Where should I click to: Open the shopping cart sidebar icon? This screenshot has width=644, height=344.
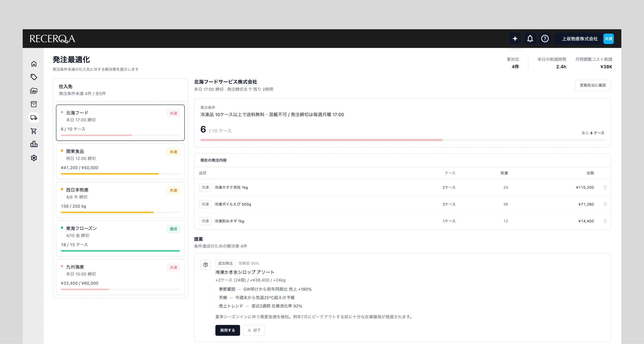tap(34, 131)
